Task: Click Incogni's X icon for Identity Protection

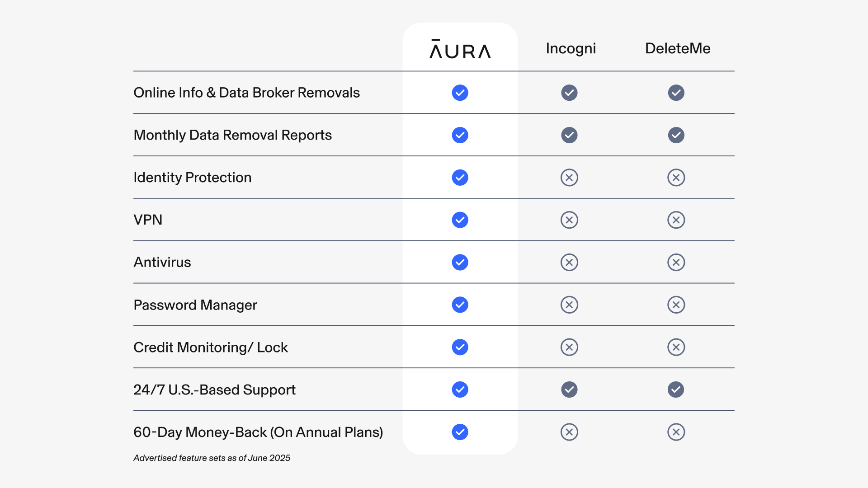Action: (569, 178)
